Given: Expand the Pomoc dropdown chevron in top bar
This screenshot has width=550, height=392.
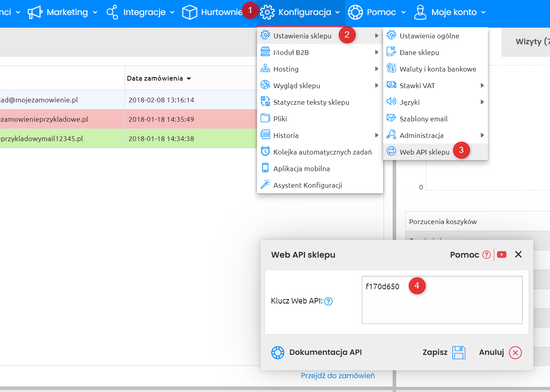Looking at the screenshot, I should pos(403,13).
